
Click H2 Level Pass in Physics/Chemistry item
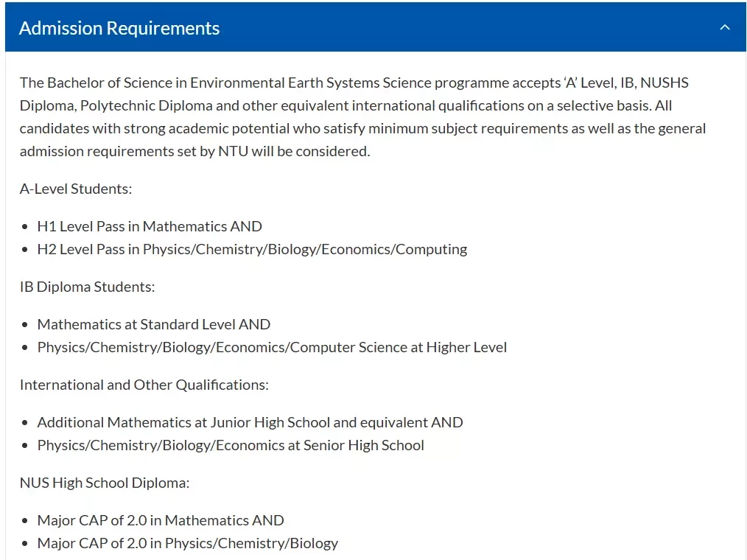pos(252,249)
